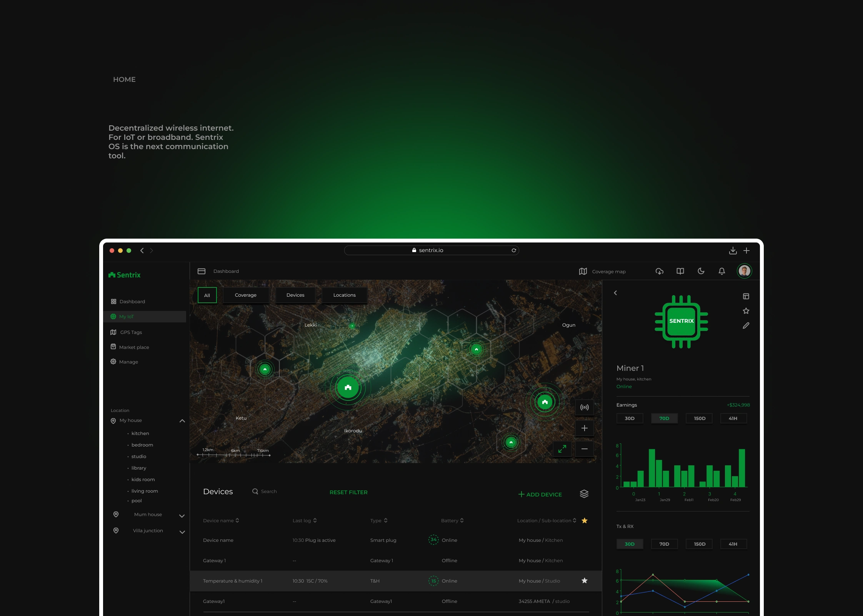Toggle dark mode moon icon

click(x=701, y=271)
